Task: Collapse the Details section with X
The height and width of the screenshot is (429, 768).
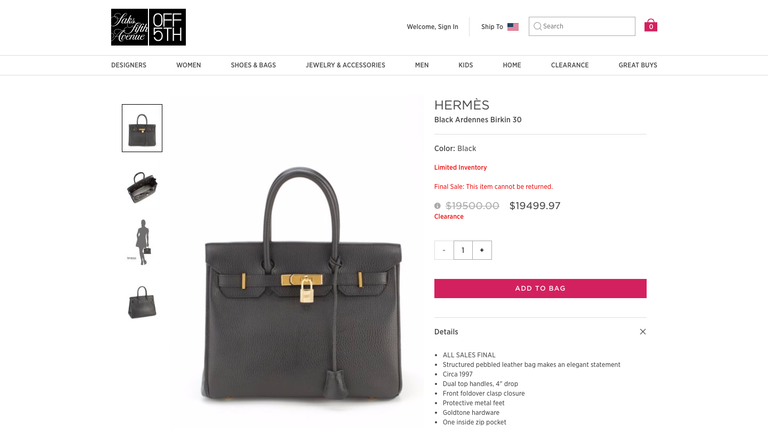Action: [x=643, y=332]
